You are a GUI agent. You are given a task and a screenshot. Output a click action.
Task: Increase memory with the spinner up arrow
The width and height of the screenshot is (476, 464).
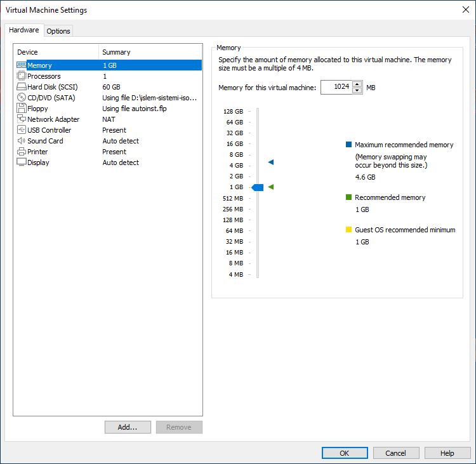pos(357,84)
